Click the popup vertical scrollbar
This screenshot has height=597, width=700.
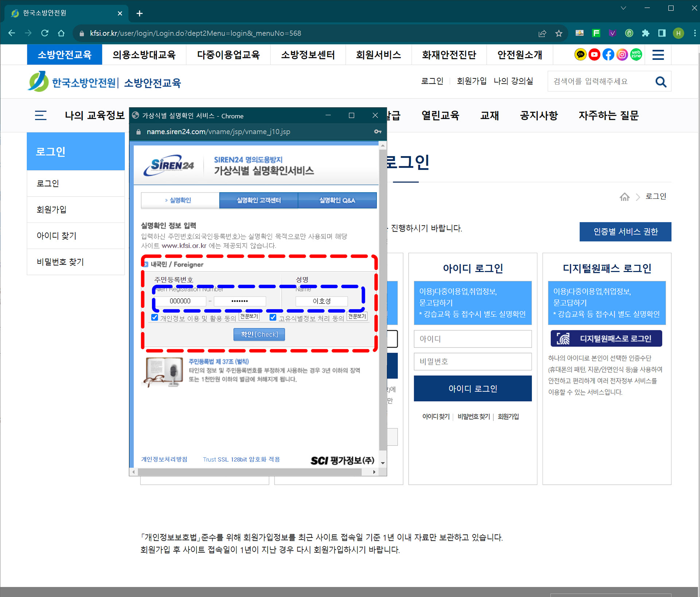382,299
